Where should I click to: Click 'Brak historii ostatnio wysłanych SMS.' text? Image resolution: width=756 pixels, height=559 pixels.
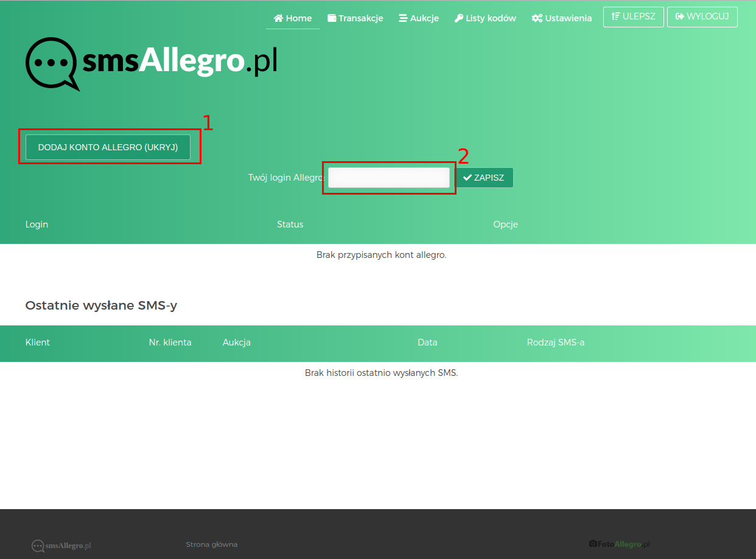[x=381, y=373]
